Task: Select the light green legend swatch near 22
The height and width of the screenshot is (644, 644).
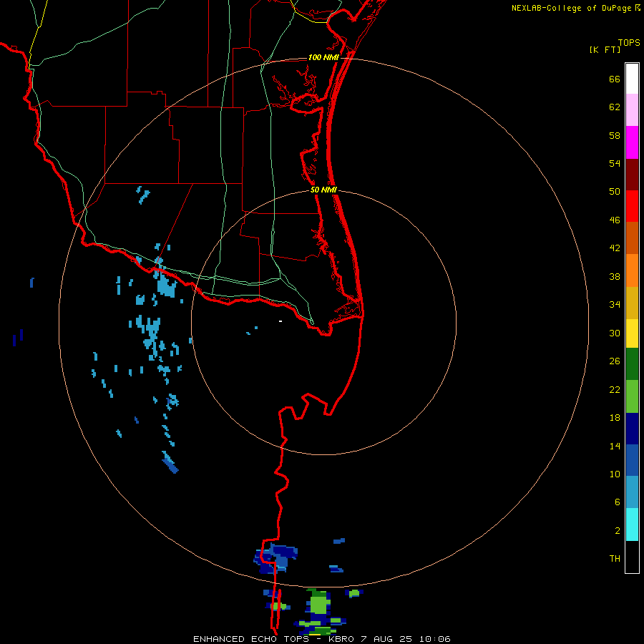Action: pos(632,396)
